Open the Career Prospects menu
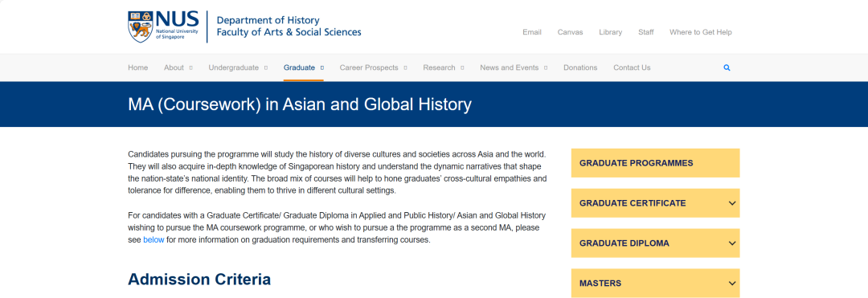 (x=369, y=67)
